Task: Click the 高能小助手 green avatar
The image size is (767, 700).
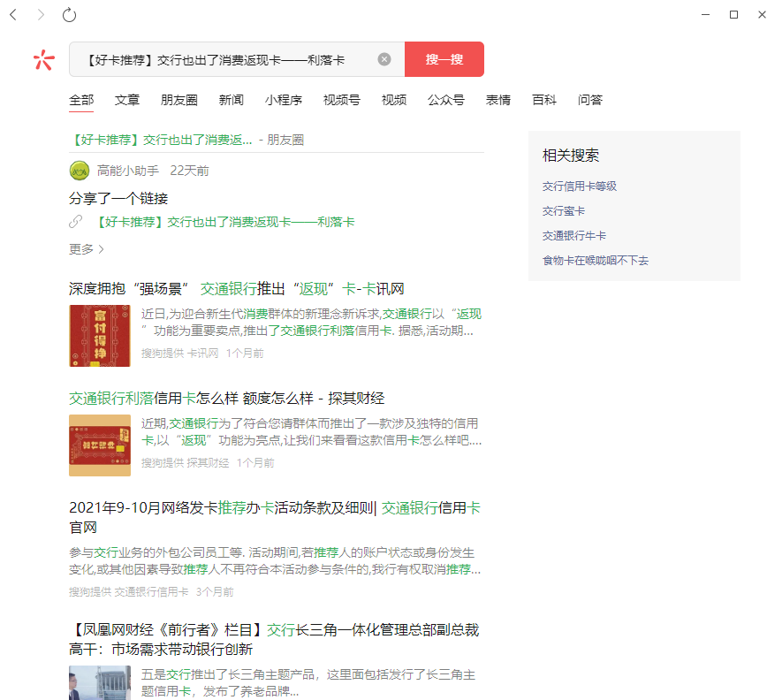Action: tap(80, 171)
